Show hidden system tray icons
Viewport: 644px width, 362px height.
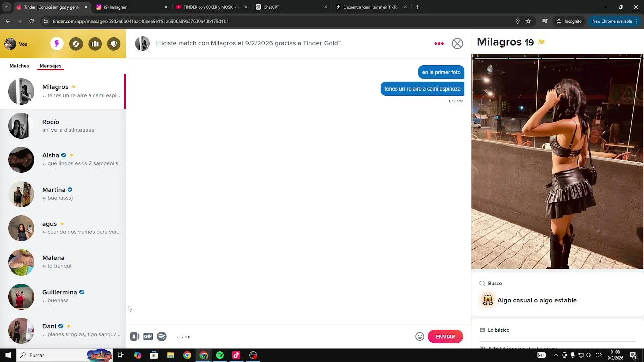pyautogui.click(x=556, y=355)
